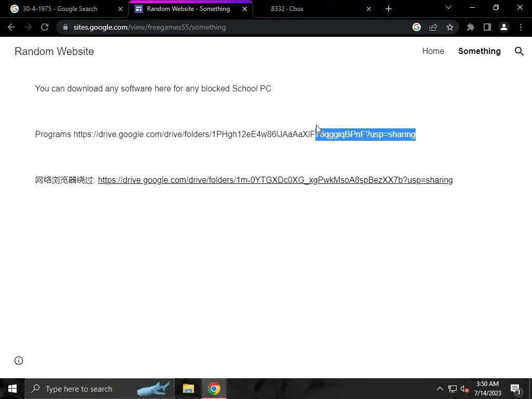Reload the current page
532x399 pixels.
point(45,27)
